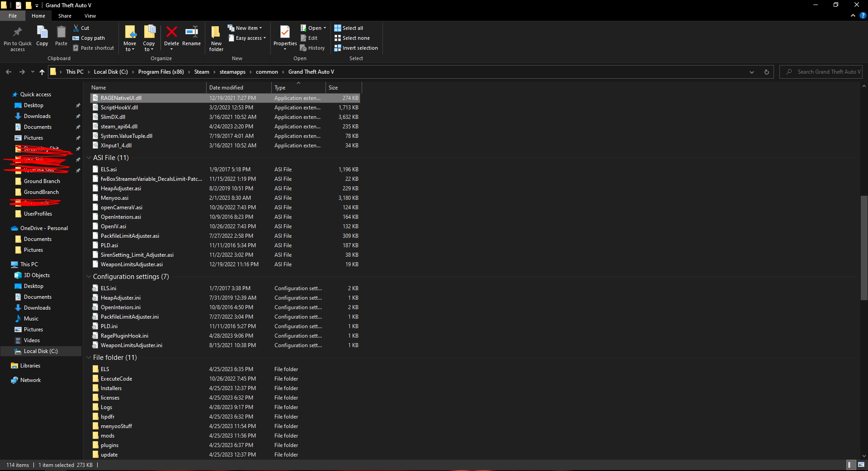The image size is (868, 471).
Task: Open Libraries in the navigation pane
Action: pos(30,366)
